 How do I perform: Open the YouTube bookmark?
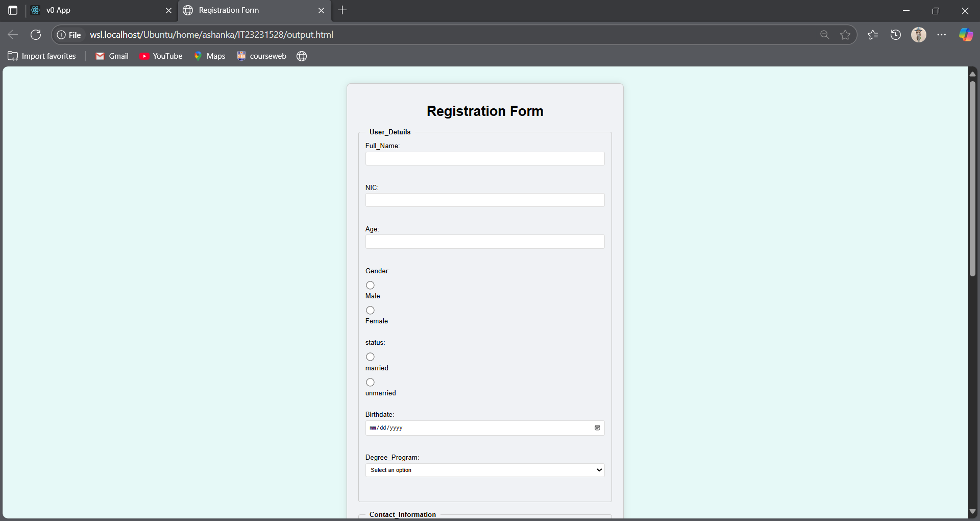pyautogui.click(x=161, y=56)
